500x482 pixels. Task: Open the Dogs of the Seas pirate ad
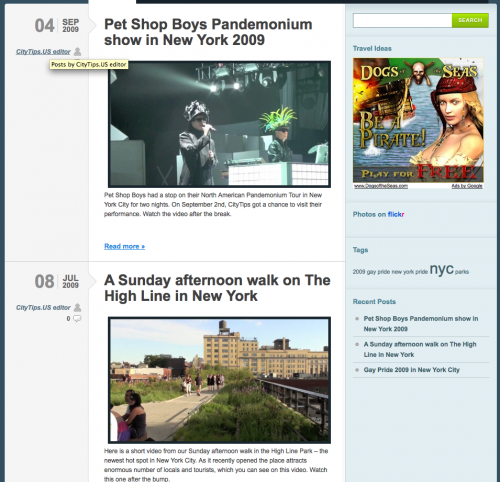pos(418,120)
